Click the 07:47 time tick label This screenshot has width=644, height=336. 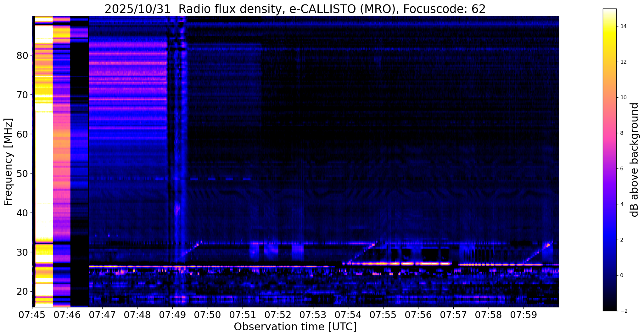(x=102, y=314)
